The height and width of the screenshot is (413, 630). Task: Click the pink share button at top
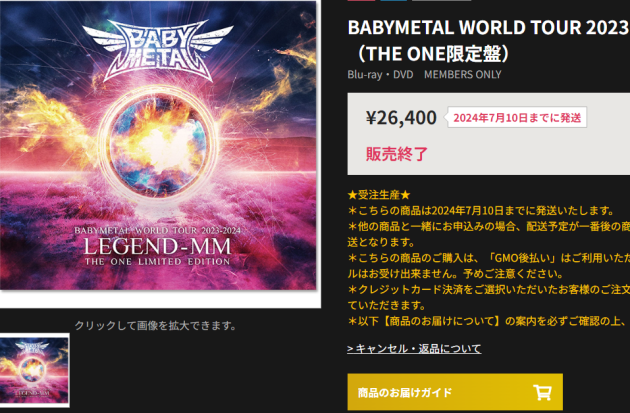(x=361, y=0)
